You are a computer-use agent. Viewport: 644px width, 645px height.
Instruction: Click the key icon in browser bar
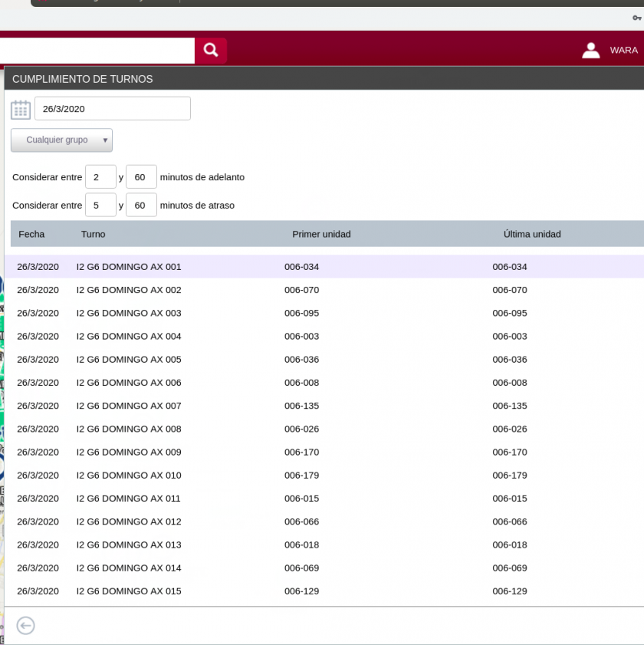coord(636,17)
